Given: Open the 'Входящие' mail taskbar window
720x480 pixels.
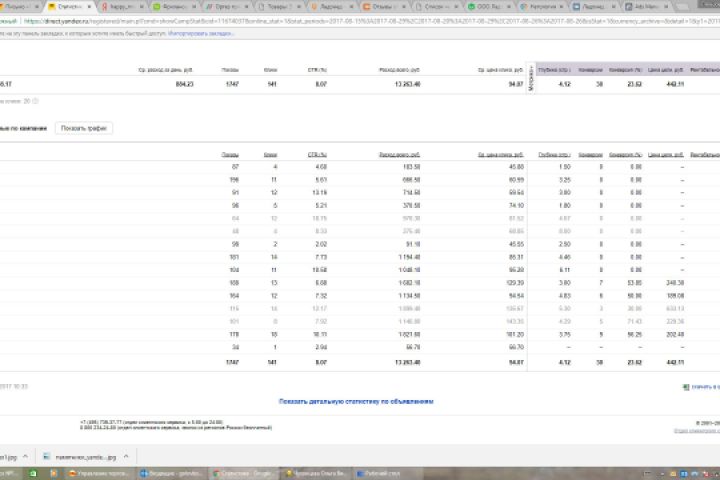Looking at the screenshot, I should tap(171, 473).
